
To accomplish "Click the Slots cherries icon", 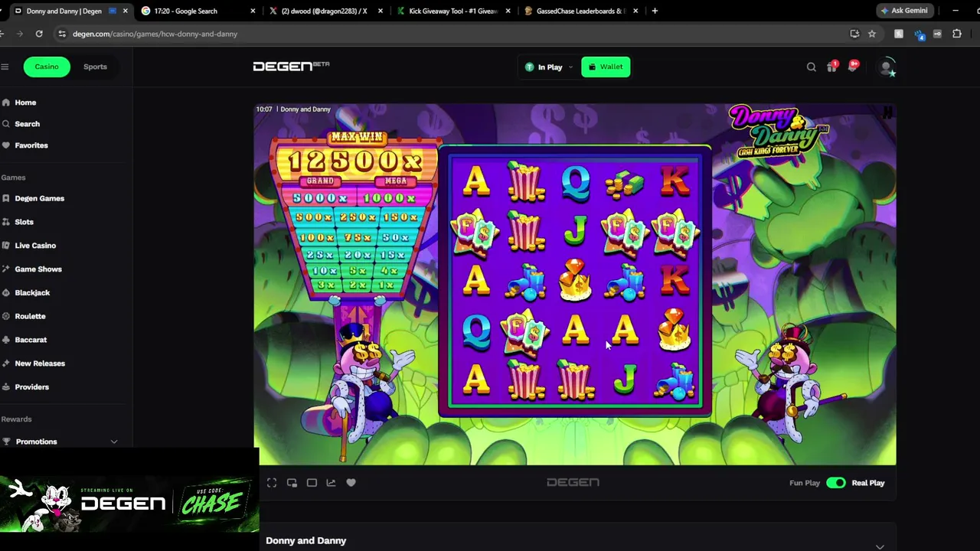I will 6,222.
